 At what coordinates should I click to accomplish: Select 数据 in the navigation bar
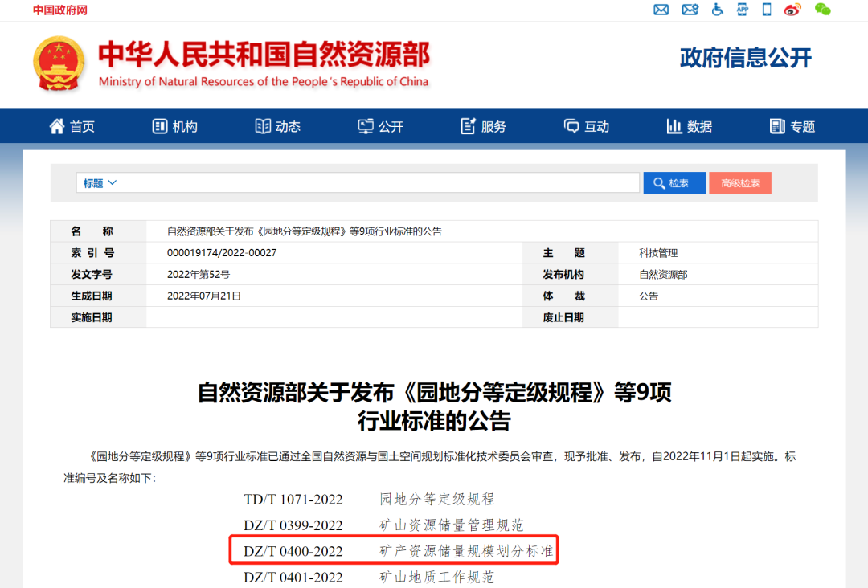pyautogui.click(x=690, y=127)
